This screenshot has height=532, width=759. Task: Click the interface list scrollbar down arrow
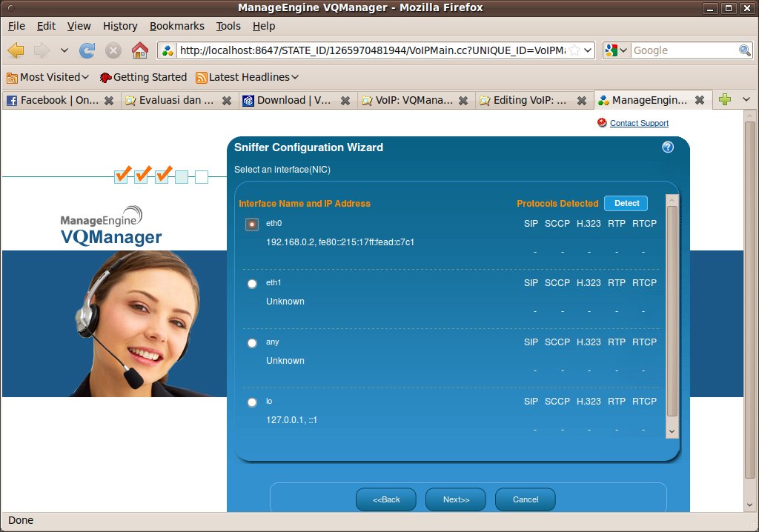pyautogui.click(x=672, y=431)
